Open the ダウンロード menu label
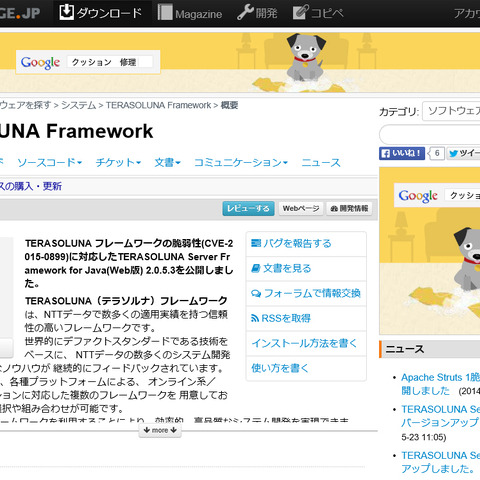This screenshot has height=480, width=480. [109, 13]
